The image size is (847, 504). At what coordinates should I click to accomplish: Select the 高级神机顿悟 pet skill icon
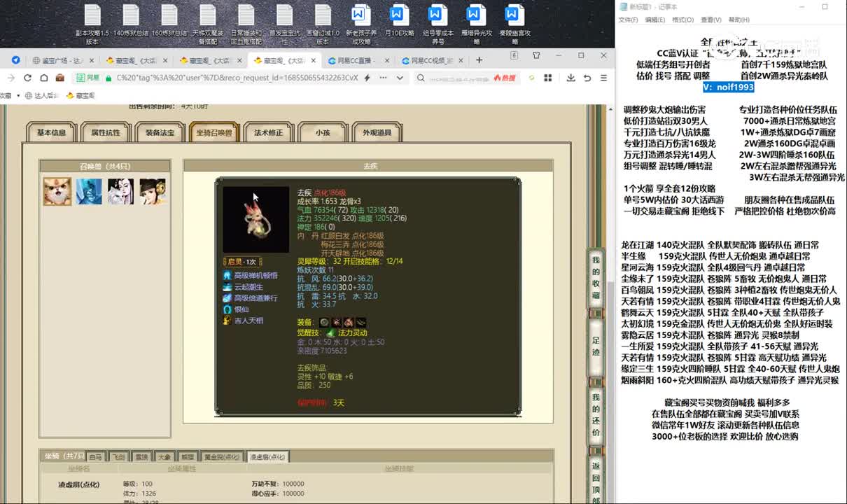pyautogui.click(x=227, y=276)
